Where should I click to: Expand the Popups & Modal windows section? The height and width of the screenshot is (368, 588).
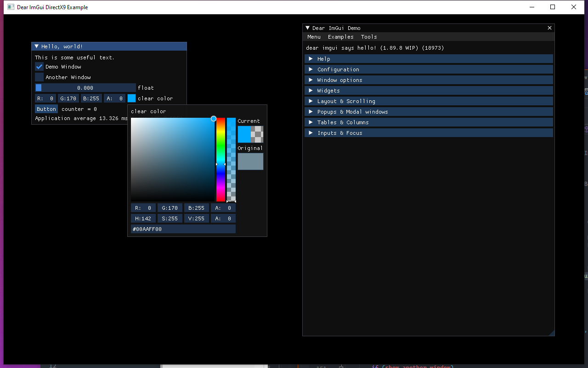(429, 112)
